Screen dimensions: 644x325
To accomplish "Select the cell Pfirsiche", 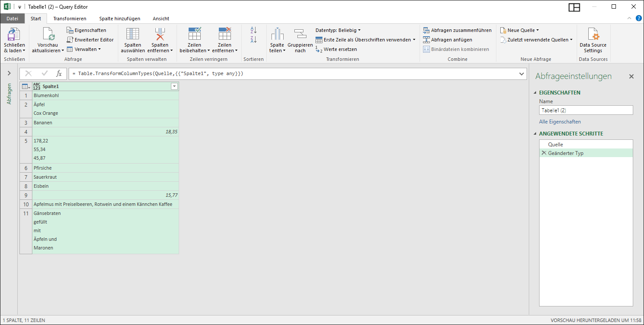I will click(x=105, y=168).
